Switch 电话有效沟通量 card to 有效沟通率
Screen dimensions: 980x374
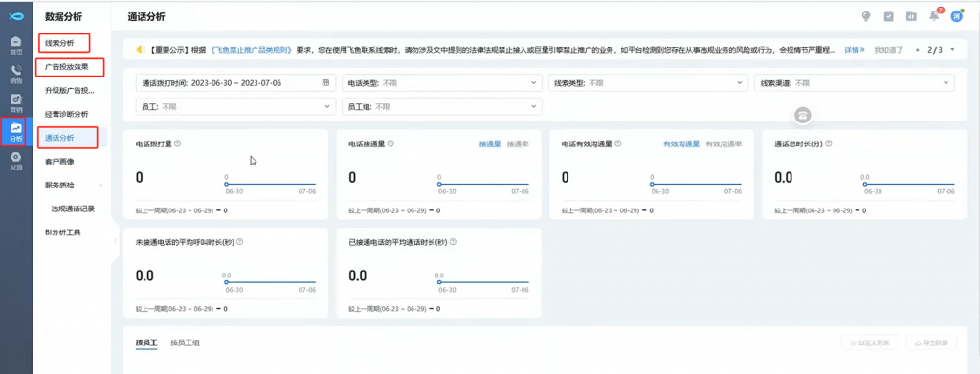point(724,143)
